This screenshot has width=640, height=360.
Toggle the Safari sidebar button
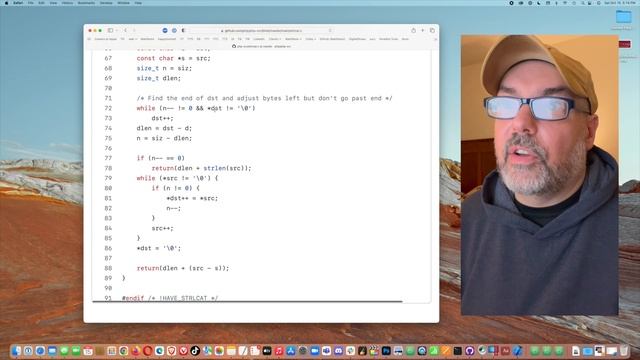(110, 30)
